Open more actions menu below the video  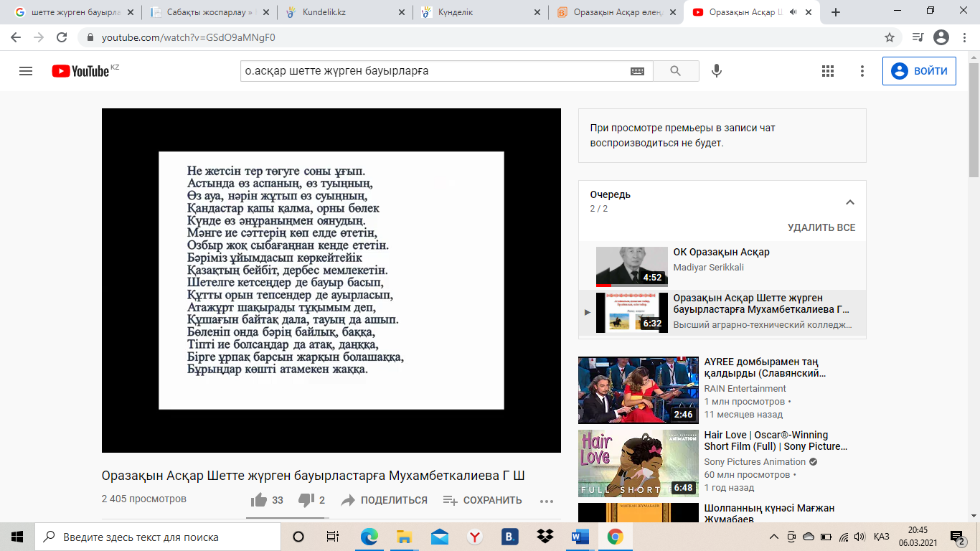(547, 501)
